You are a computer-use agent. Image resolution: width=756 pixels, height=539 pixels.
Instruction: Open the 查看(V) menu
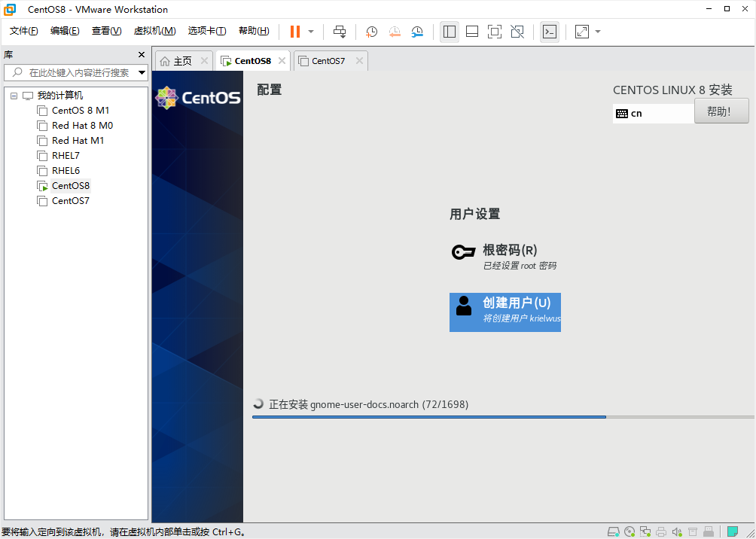coord(107,31)
